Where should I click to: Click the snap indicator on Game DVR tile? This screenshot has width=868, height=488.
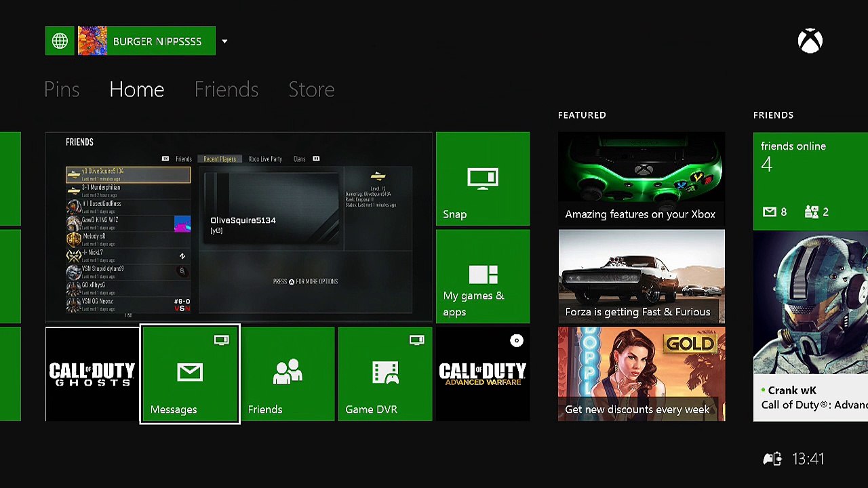(x=416, y=340)
